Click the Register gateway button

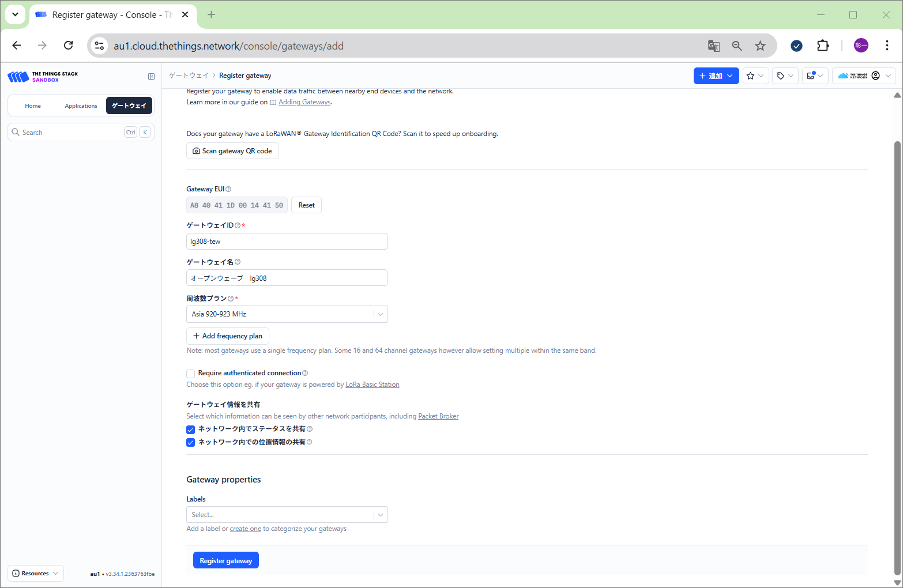point(225,560)
